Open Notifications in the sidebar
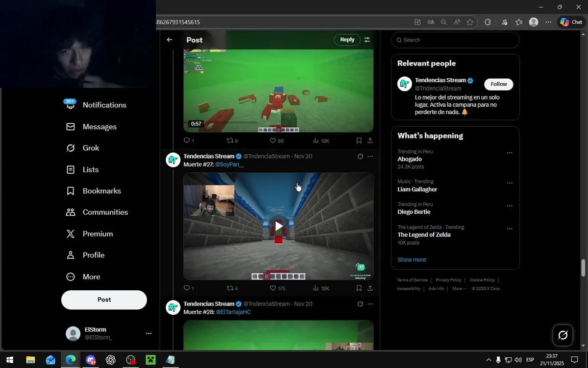 (x=96, y=105)
